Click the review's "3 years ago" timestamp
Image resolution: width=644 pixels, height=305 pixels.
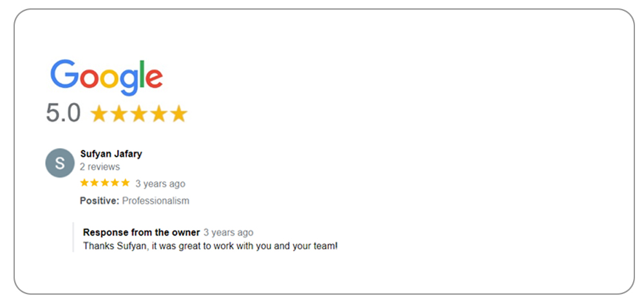point(160,184)
